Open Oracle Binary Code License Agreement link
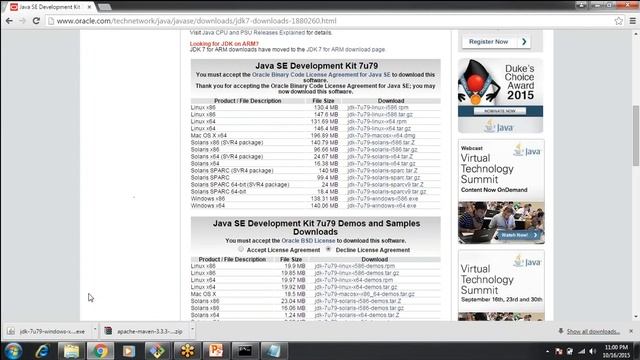Viewport: 640px width, 360px height. pos(321,75)
